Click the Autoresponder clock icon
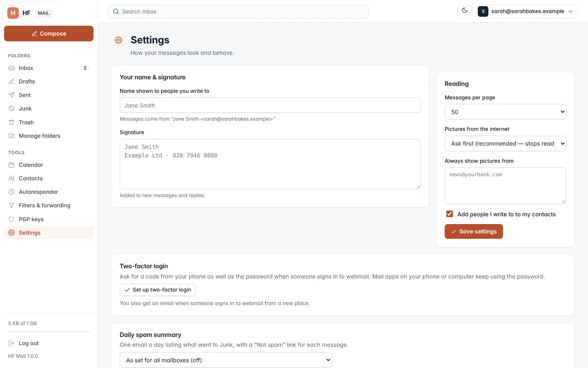 coord(11,192)
